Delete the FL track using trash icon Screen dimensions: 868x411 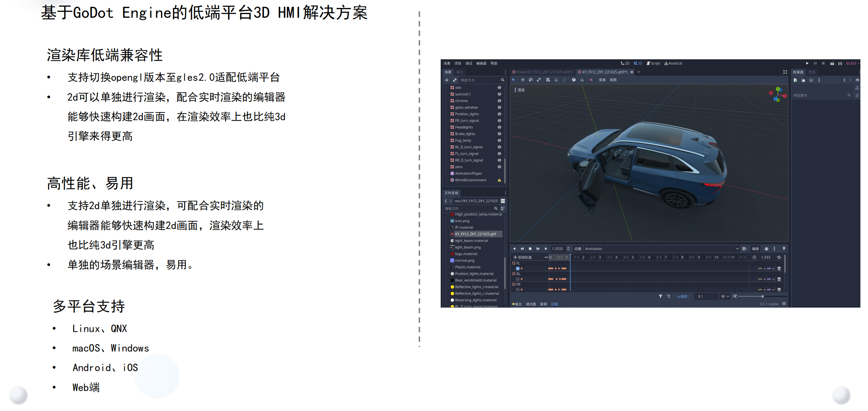click(x=779, y=269)
